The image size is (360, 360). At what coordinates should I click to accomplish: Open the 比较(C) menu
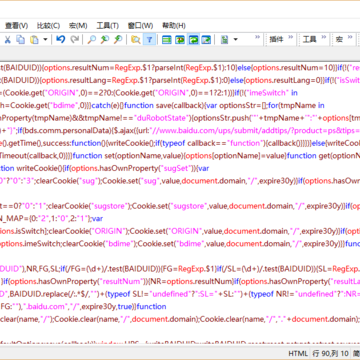tap(48, 25)
